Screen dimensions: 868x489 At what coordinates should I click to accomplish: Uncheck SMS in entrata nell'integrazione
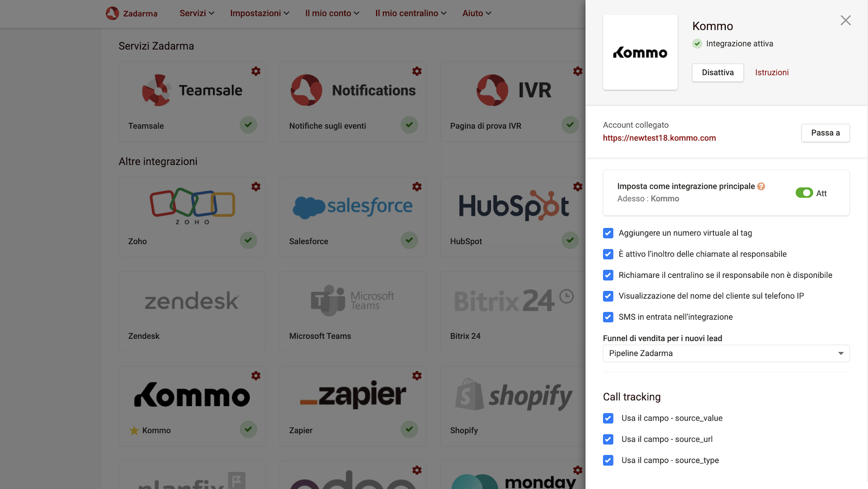608,317
